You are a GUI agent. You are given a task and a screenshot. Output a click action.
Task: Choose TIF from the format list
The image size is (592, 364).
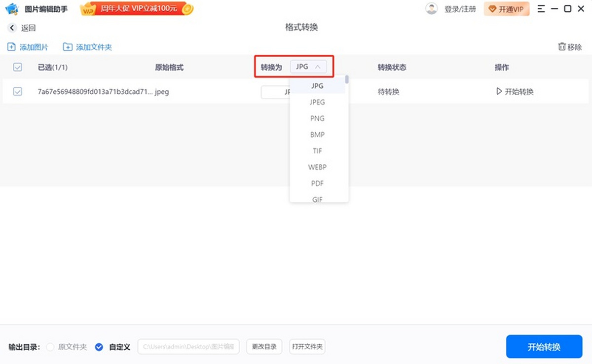[x=317, y=151]
